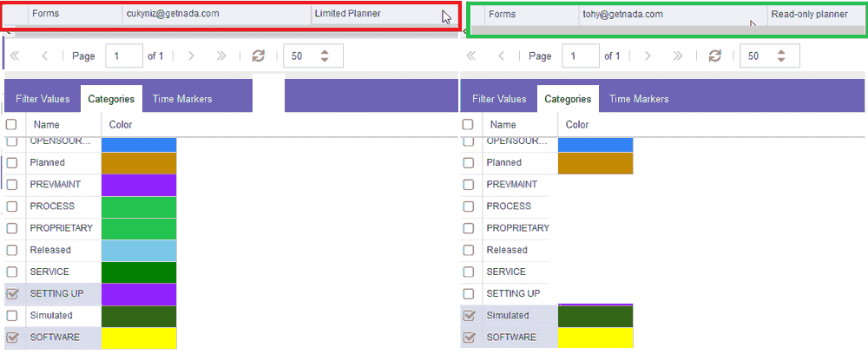Uncheck SETTING UP checkbox in left panel
Image resolution: width=868 pixels, height=354 pixels.
11,294
